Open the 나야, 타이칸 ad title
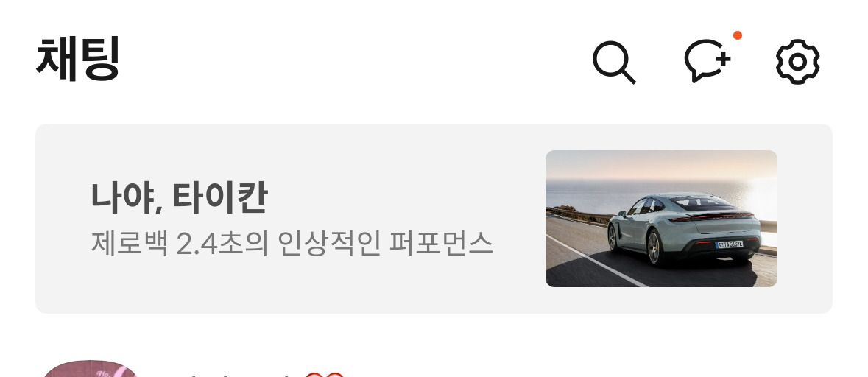The width and height of the screenshot is (868, 377). 179,197
